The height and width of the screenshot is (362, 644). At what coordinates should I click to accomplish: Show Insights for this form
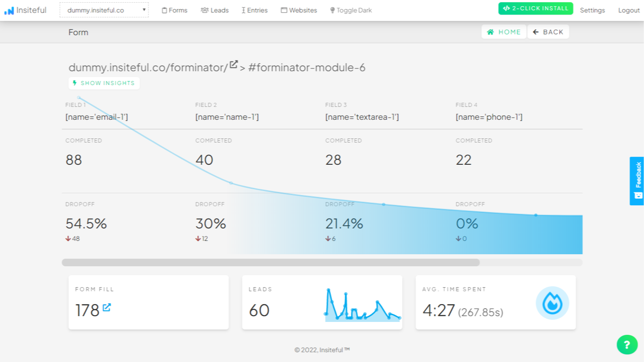click(x=104, y=83)
